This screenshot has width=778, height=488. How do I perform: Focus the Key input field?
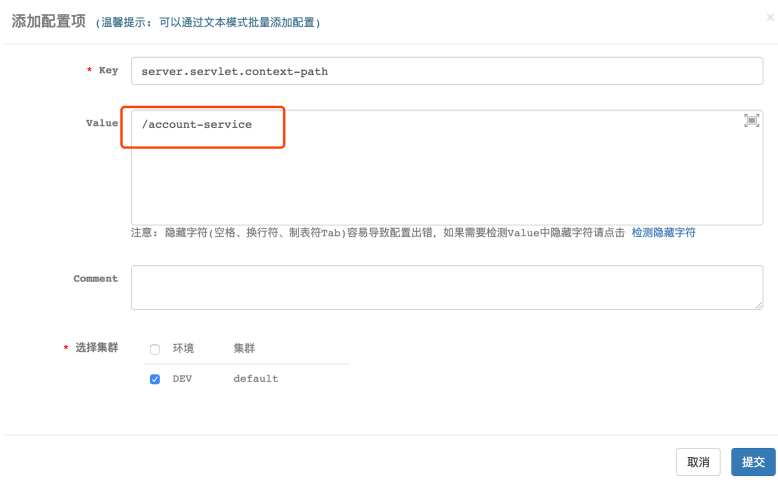point(447,71)
